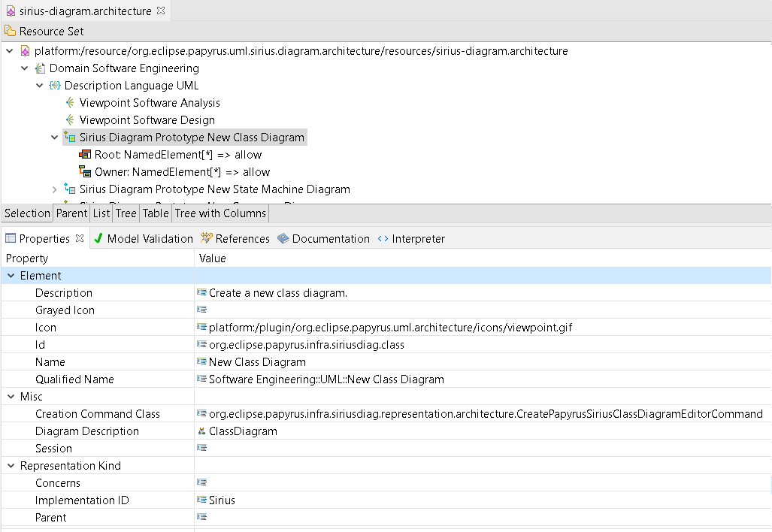Click the sirius-diagram.architecture file tab icon
Image resolution: width=772 pixels, height=532 pixels.
[x=11, y=11]
